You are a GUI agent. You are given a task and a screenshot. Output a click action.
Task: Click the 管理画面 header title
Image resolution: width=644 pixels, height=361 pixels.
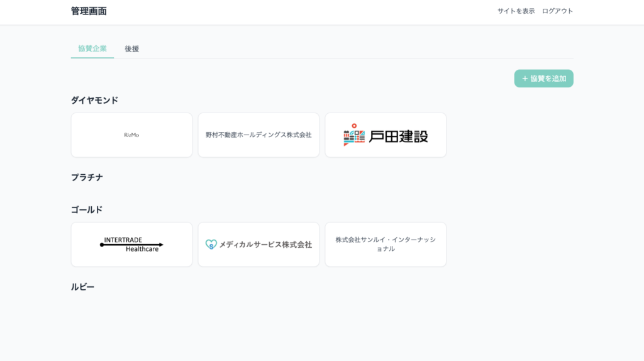click(89, 11)
